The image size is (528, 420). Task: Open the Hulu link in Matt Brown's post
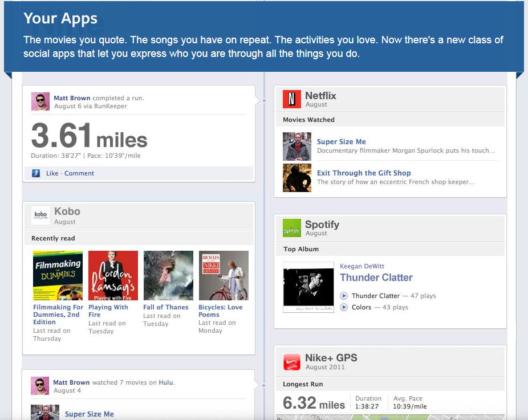tap(166, 382)
